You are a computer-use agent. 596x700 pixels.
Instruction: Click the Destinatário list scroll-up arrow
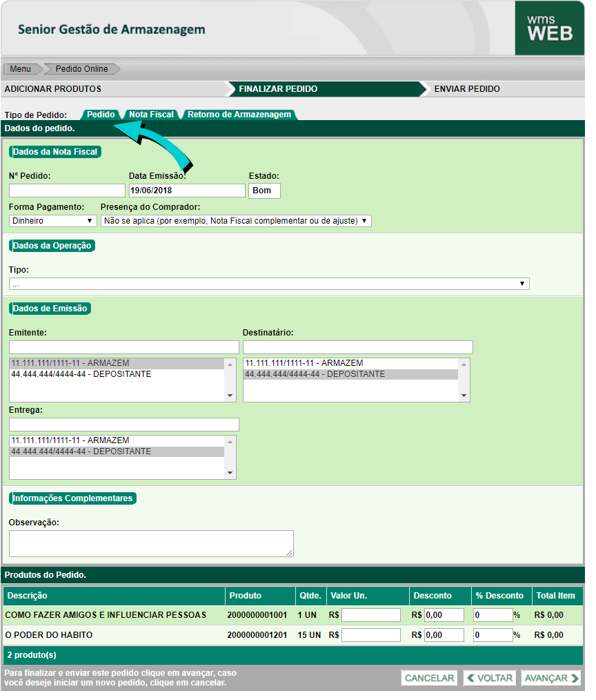(464, 364)
